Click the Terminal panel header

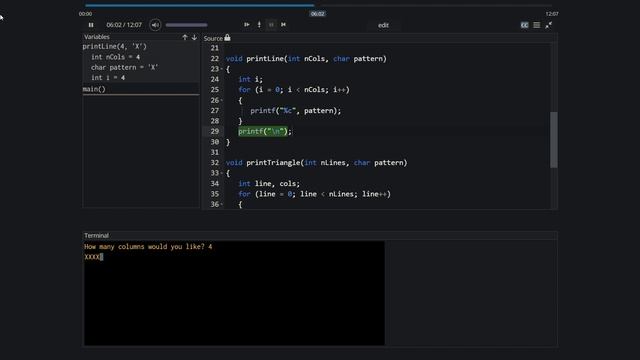click(320, 236)
